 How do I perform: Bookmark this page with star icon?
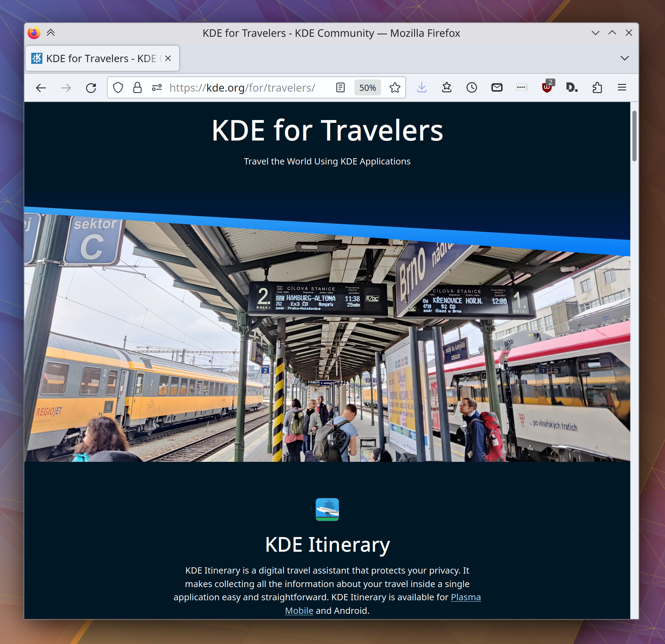pyautogui.click(x=395, y=88)
